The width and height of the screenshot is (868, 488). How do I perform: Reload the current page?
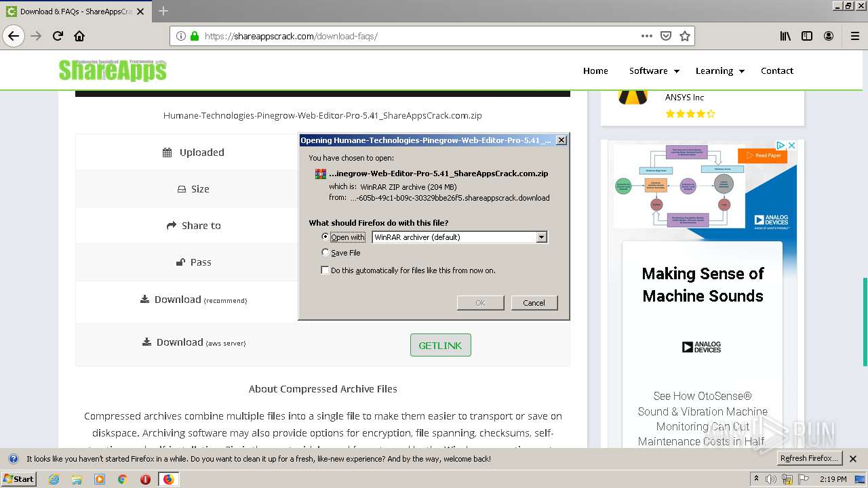click(58, 36)
